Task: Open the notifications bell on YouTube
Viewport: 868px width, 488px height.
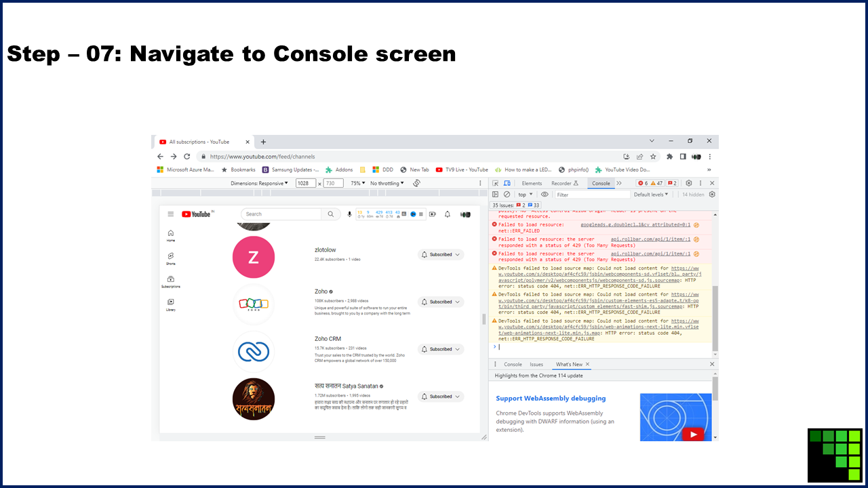Action: tap(448, 213)
